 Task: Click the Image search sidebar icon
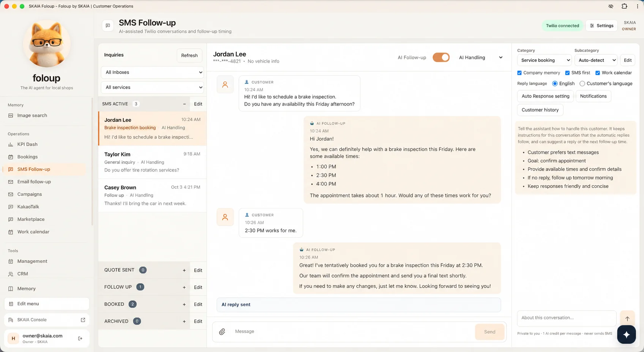point(11,115)
